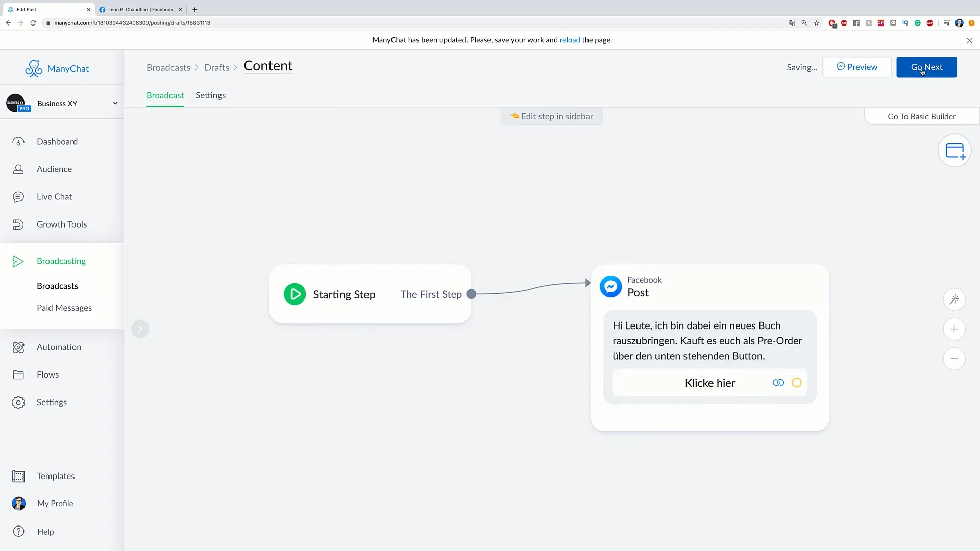This screenshot has height=551, width=980.
Task: Click the Help question mark icon
Action: pos(19,531)
